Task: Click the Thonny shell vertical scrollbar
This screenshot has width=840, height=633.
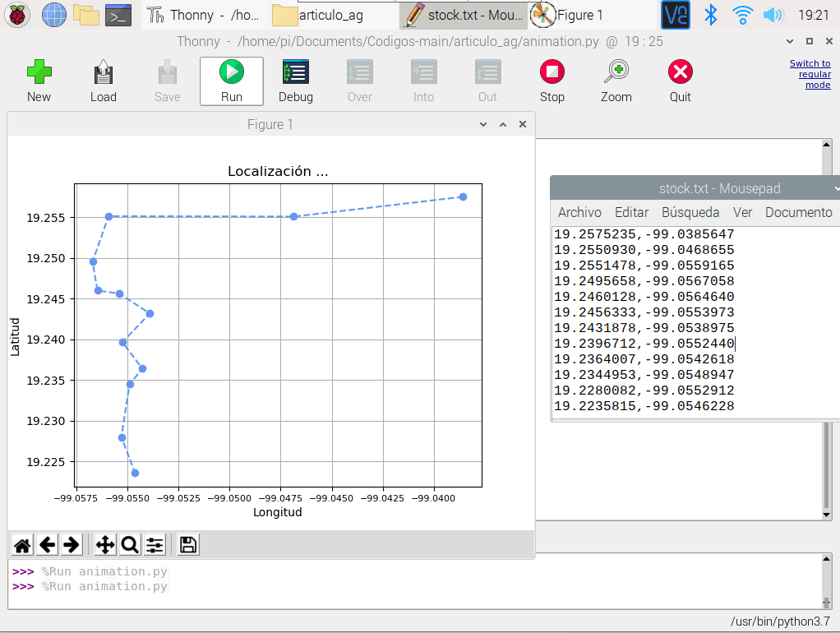Action: tap(827, 580)
